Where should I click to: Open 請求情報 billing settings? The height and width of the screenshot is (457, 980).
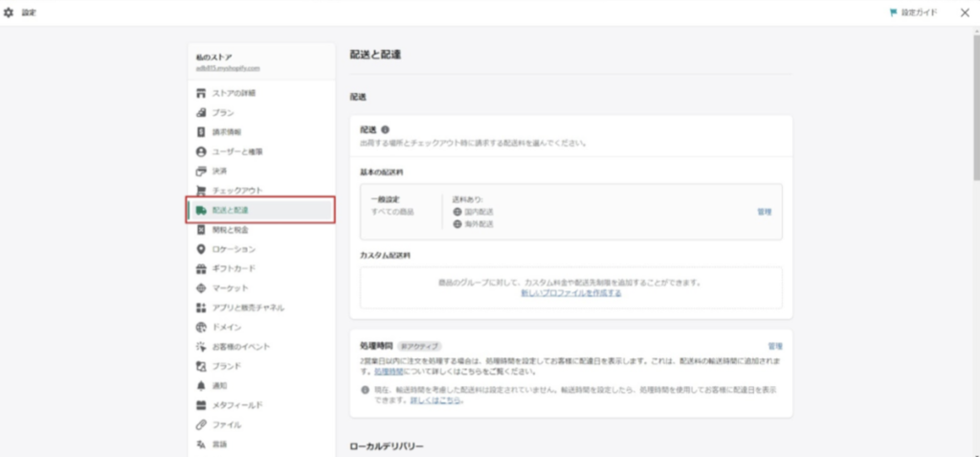point(227,132)
